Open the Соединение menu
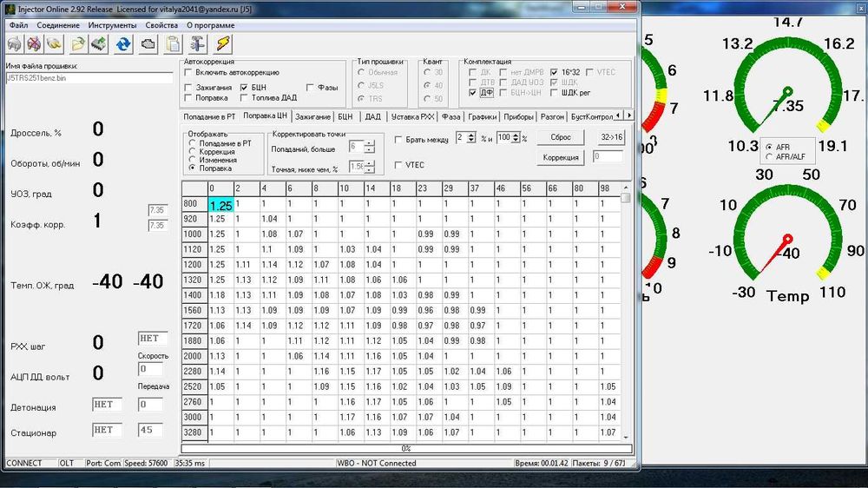The image size is (868, 488). [58, 25]
